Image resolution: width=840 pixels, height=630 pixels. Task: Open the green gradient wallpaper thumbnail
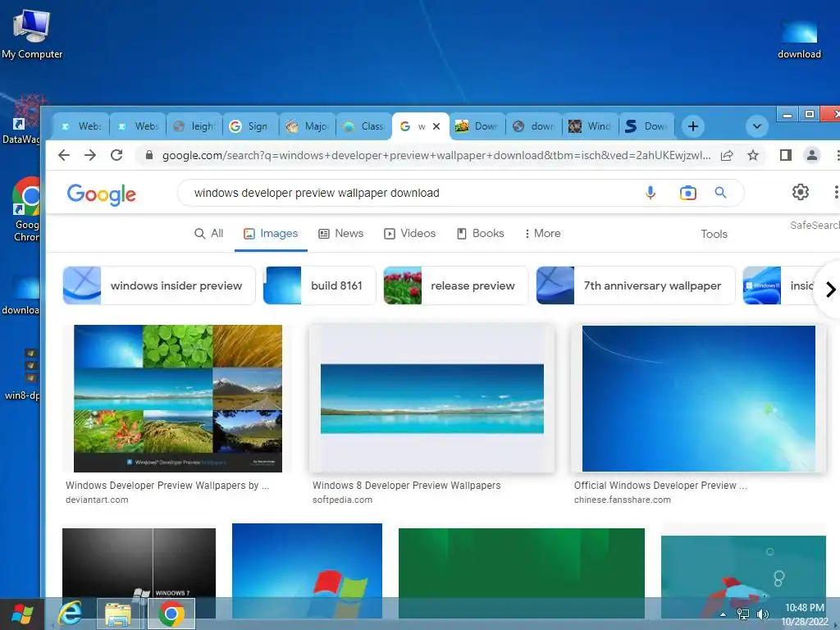(x=521, y=563)
